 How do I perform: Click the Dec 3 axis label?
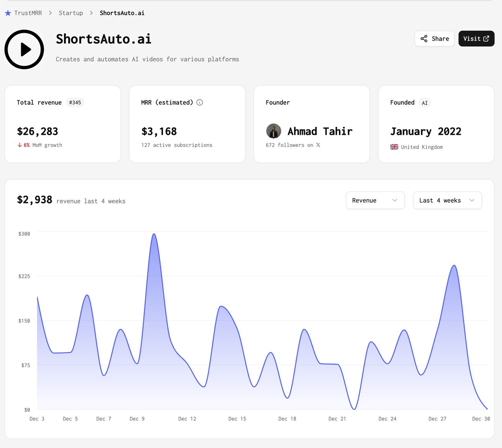pos(37,419)
